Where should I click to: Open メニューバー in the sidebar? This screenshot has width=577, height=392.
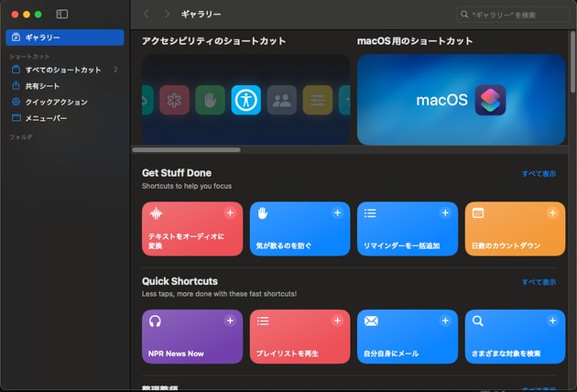[x=65, y=118]
